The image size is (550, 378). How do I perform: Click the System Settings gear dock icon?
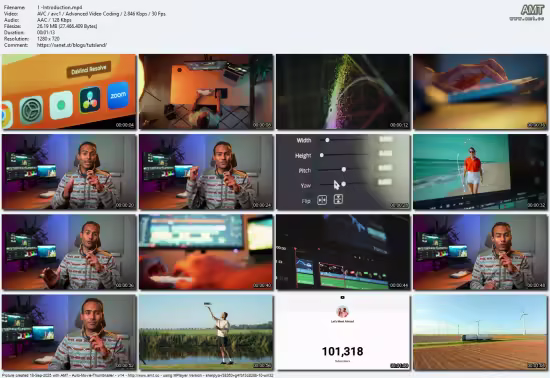pos(31,110)
